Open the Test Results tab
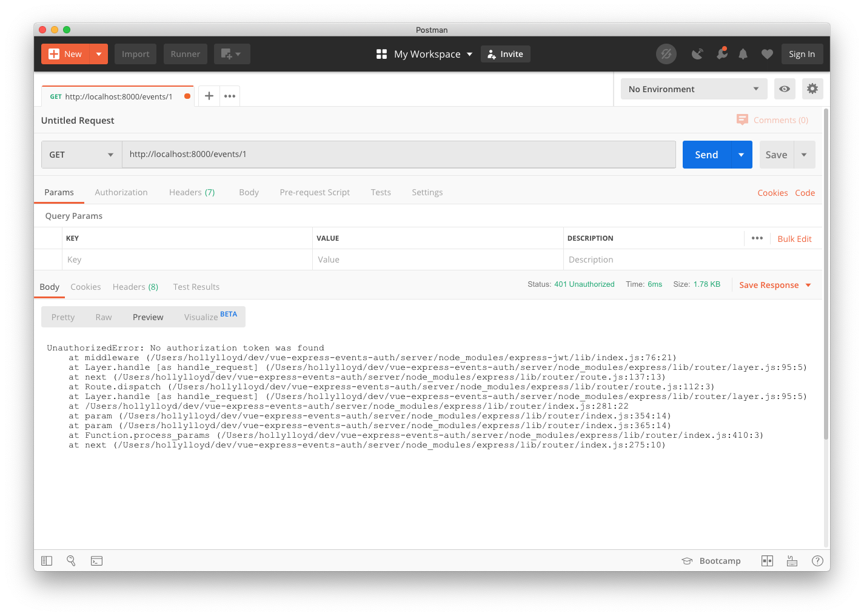 coord(196,287)
